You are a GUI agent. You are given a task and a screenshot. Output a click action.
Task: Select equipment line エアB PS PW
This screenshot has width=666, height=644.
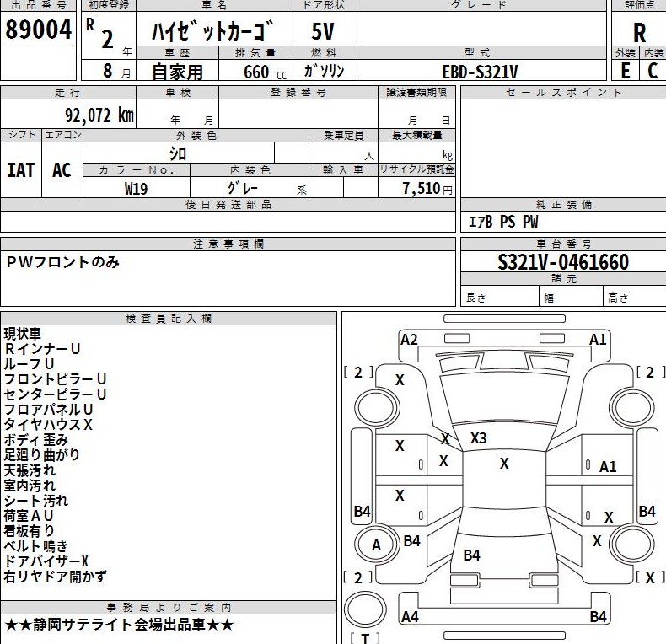coord(503,222)
